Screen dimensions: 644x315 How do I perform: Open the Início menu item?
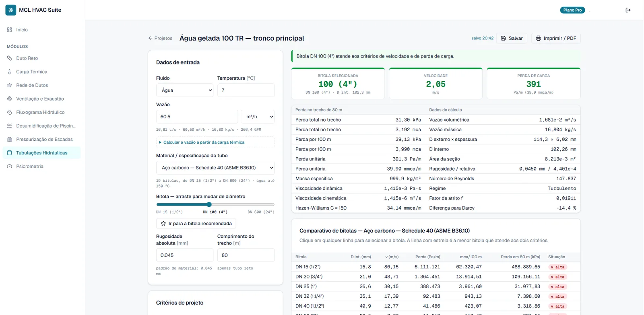[42, 30]
